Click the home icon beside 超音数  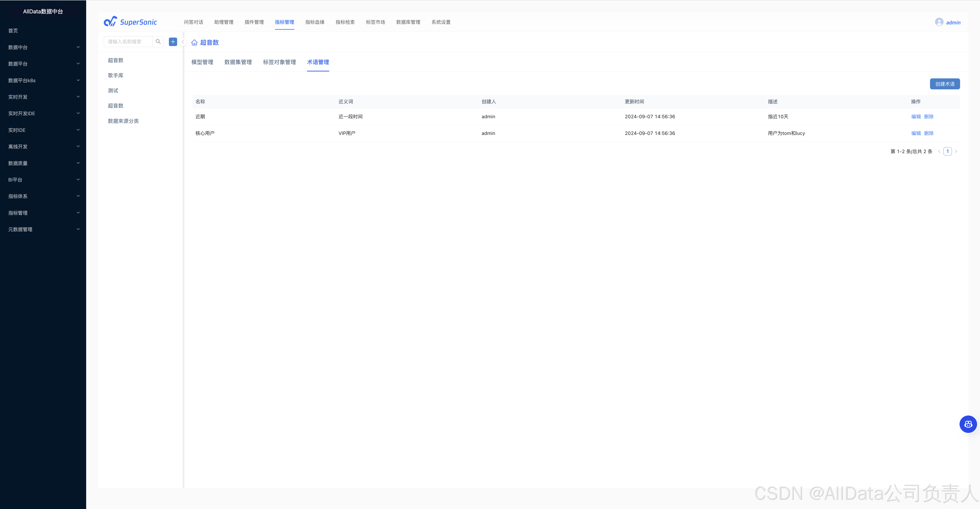point(194,43)
